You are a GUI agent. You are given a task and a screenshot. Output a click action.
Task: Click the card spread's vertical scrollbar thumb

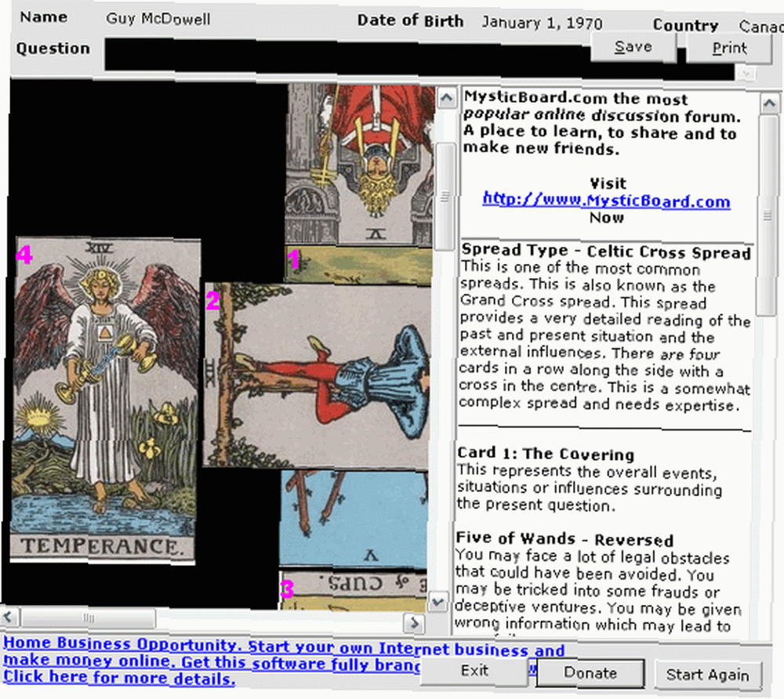point(445,197)
